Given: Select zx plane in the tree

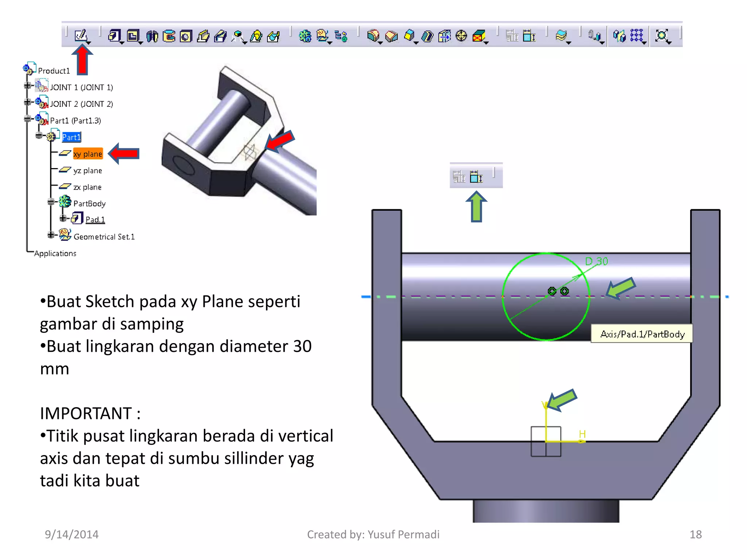Looking at the screenshot, I should [87, 187].
